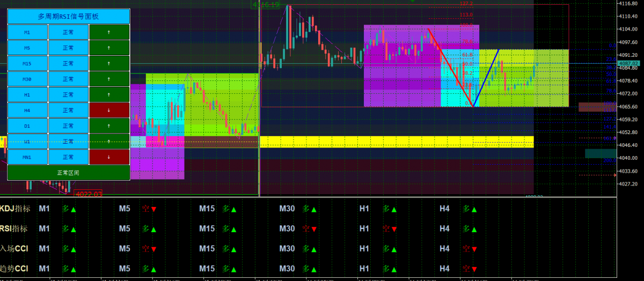This screenshot has height=281, width=644.
Task: Click the 正常 status cell in H4 row
Action: [x=68, y=110]
